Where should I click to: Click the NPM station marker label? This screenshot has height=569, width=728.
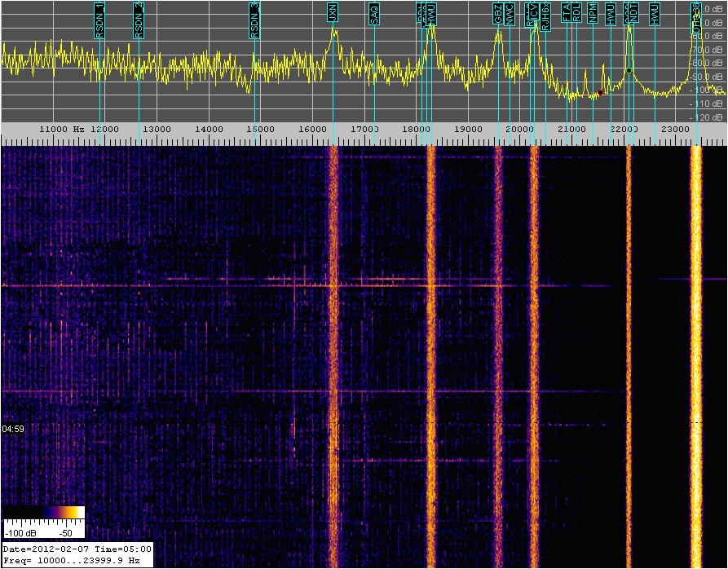coord(593,13)
